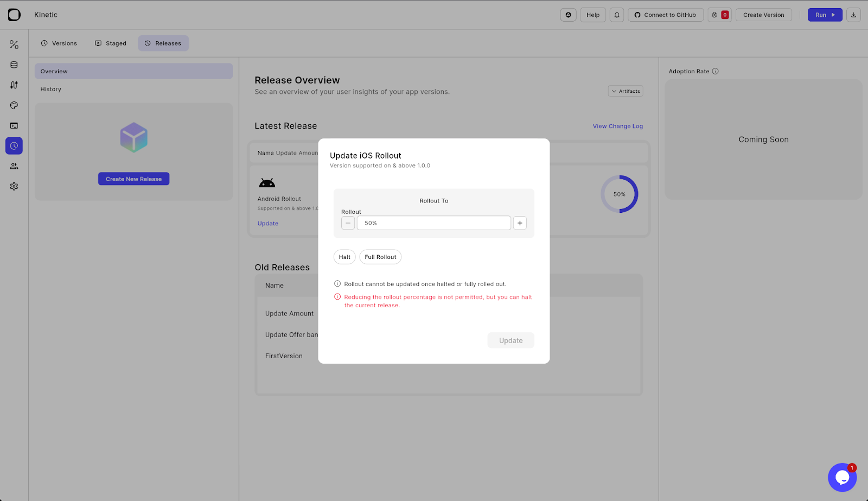
Task: Switch to the Versions tab
Action: [x=59, y=43]
